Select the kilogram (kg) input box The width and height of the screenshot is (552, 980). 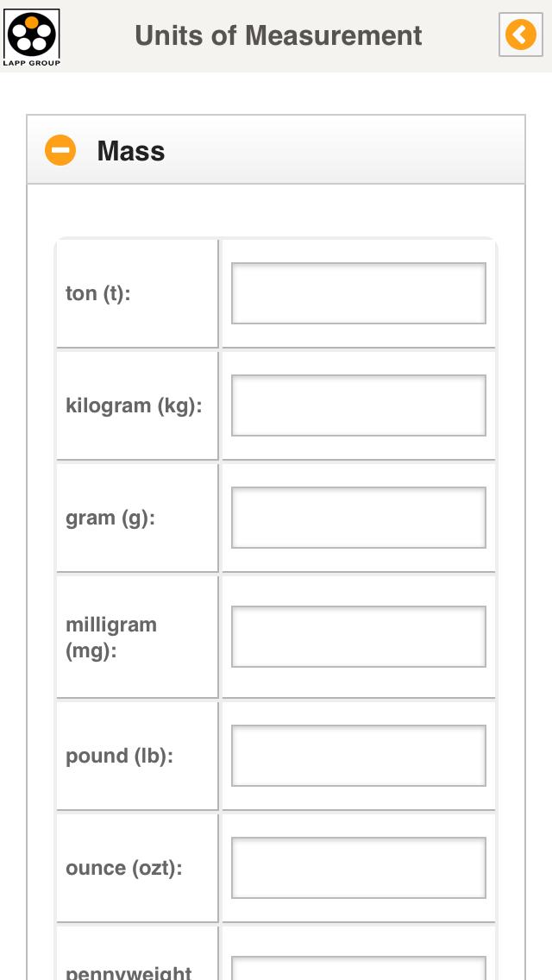click(x=358, y=405)
